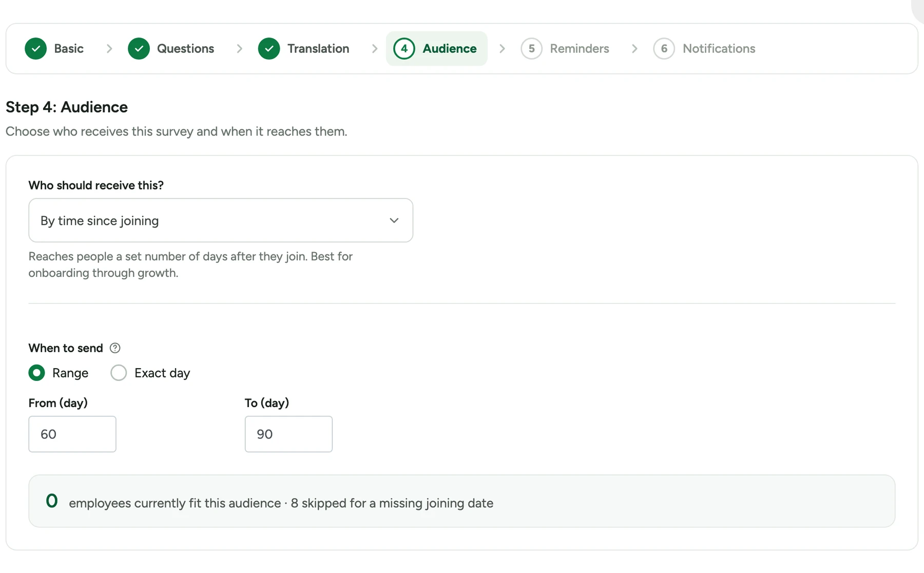Click the green checkmark icon beside Questions

coord(139,49)
